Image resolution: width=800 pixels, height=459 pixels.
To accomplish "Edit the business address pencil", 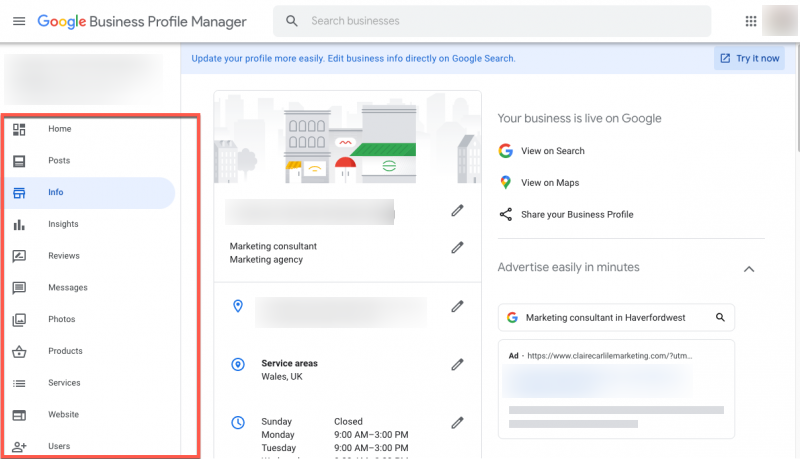I will tap(457, 307).
